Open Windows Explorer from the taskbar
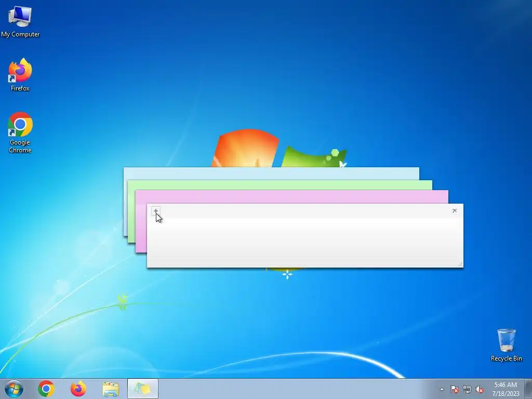The height and width of the screenshot is (399, 532). 111,389
